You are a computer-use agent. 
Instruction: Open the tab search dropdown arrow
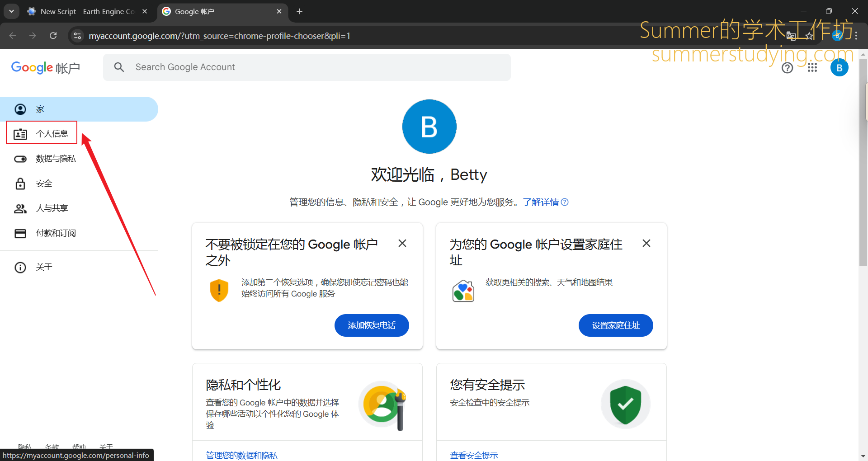(x=11, y=11)
